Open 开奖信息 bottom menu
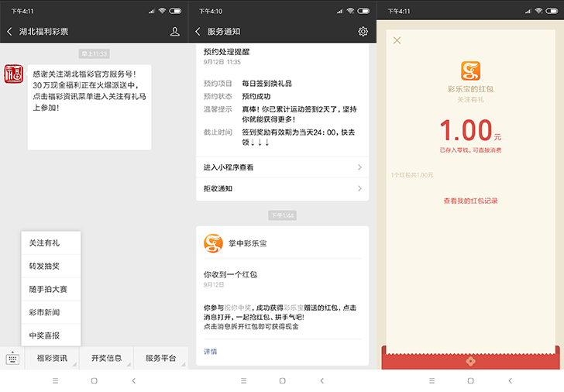This screenshot has width=564, height=392. [x=107, y=358]
